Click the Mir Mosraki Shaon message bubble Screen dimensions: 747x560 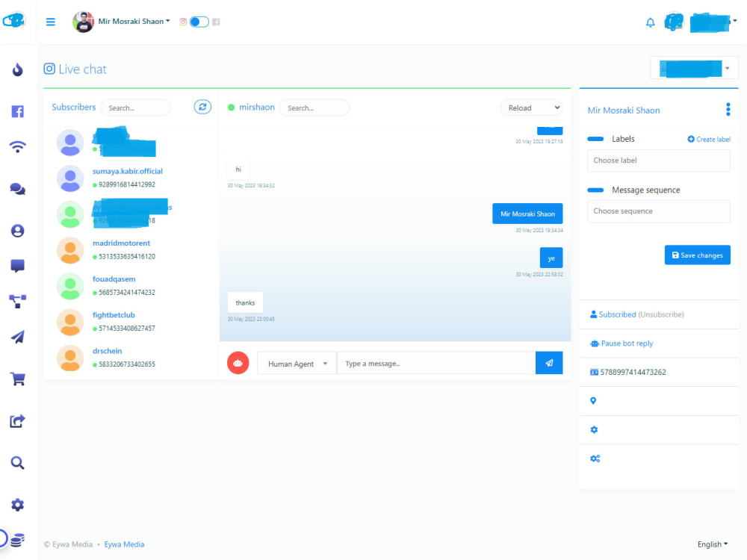pos(527,214)
